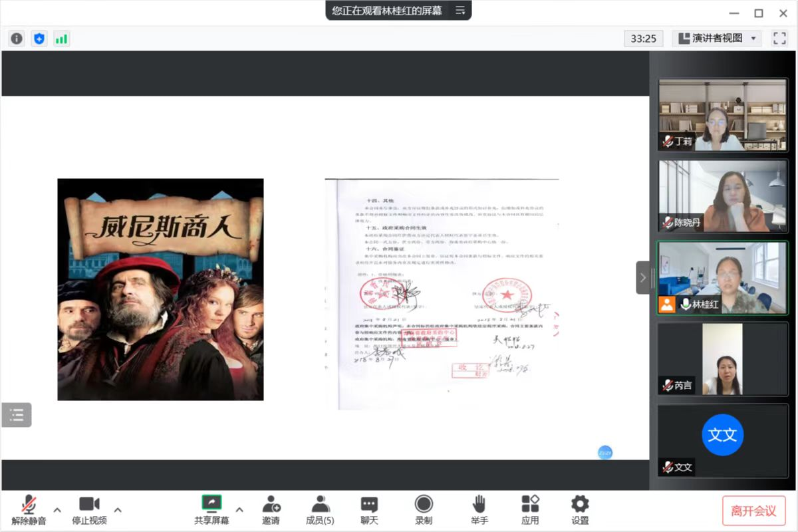This screenshot has height=532, width=798.
Task: Open the 共享屏幕 share screen button
Action: [x=211, y=510]
